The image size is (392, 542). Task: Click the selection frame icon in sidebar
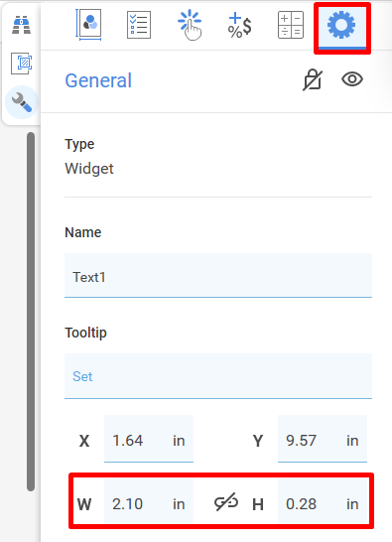click(x=22, y=64)
